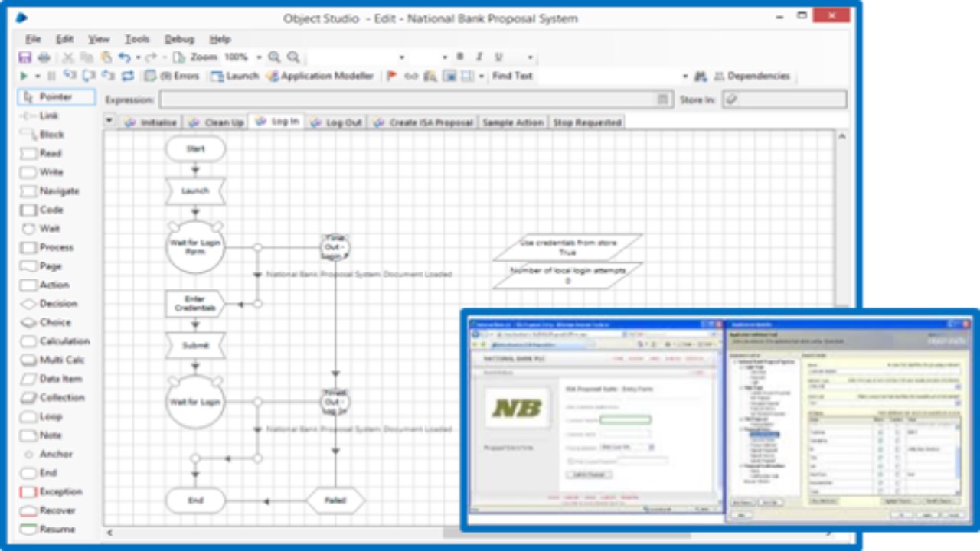
Task: Undo the last action with the Undo arrow
Action: pyautogui.click(x=124, y=57)
